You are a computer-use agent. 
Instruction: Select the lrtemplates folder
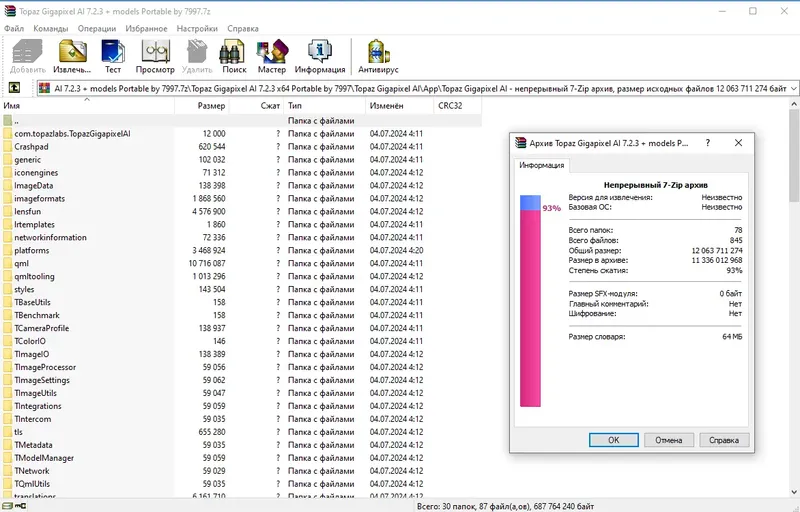tap(34, 224)
